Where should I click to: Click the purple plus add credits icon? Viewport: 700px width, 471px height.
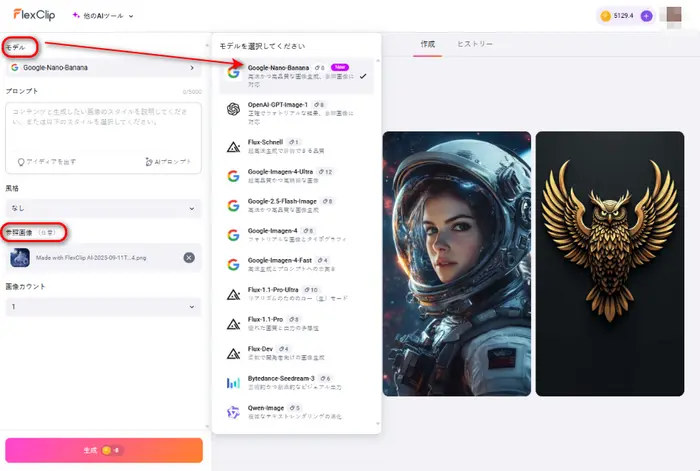646,16
